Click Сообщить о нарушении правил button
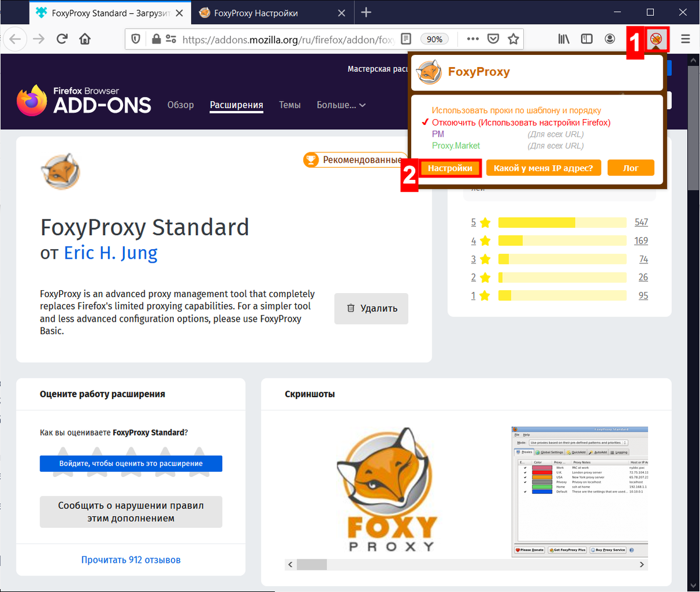The width and height of the screenshot is (700, 592). click(x=131, y=512)
